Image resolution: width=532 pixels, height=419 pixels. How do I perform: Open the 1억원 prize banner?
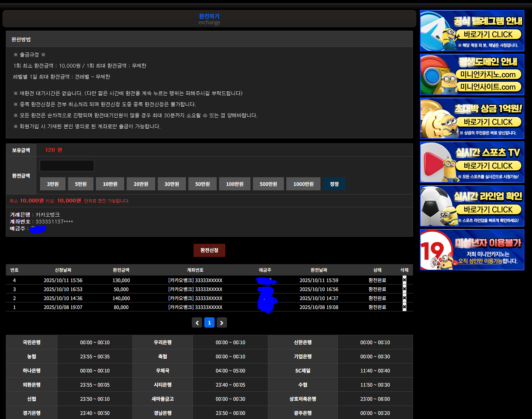(472, 118)
